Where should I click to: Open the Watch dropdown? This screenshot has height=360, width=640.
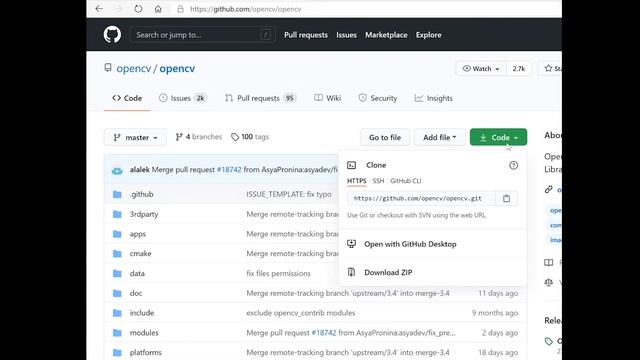481,69
